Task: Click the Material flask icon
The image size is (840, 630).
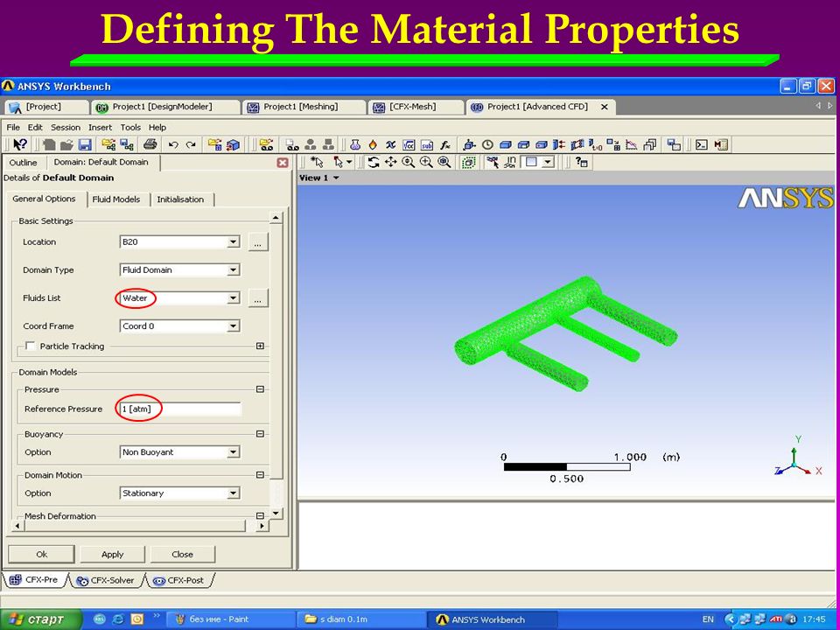Action: [354, 144]
